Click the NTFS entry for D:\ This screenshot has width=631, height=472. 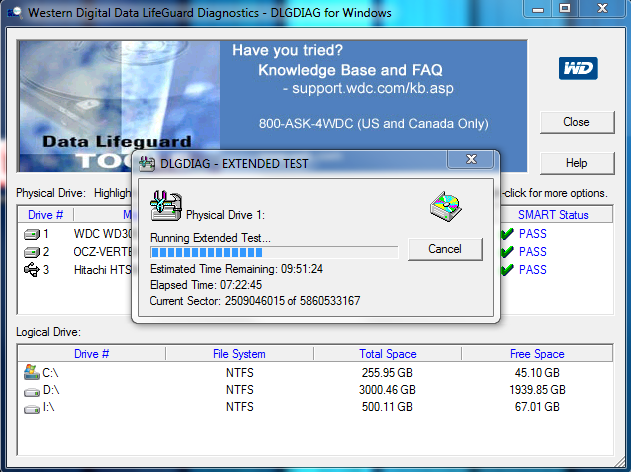pos(239,390)
